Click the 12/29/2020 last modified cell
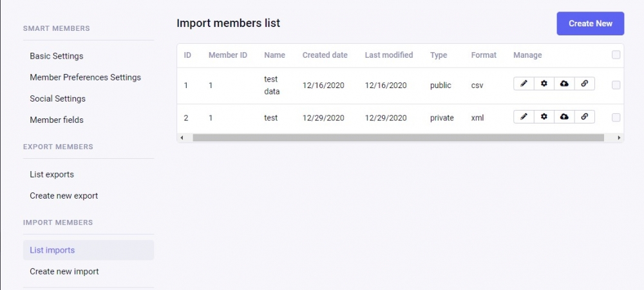Screen dimensions: 644x290 coord(386,118)
